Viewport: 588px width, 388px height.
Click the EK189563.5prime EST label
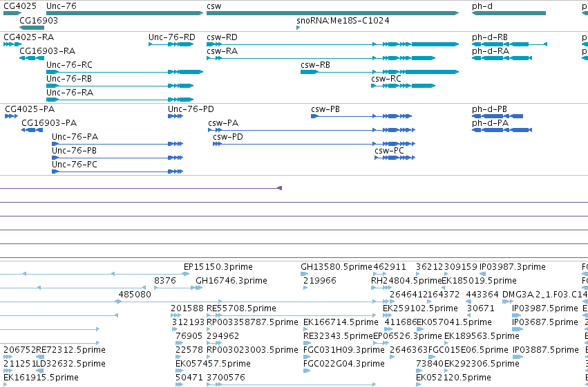coord(482,336)
